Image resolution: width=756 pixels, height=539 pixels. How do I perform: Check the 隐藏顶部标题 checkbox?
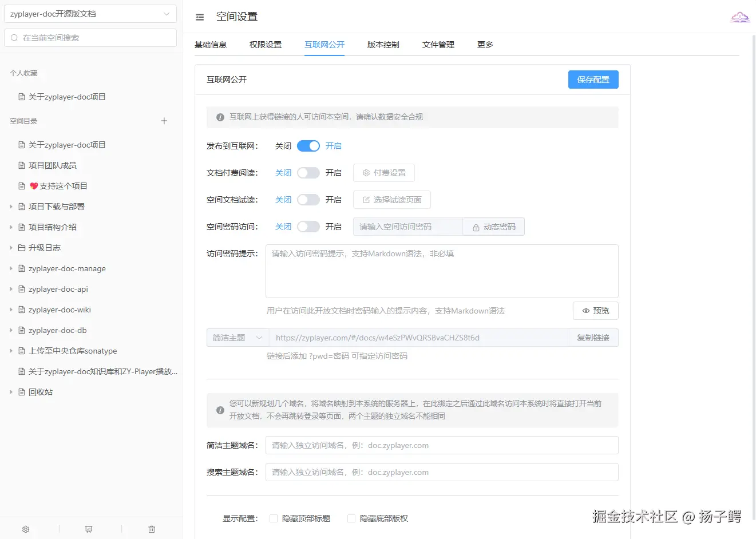click(274, 518)
